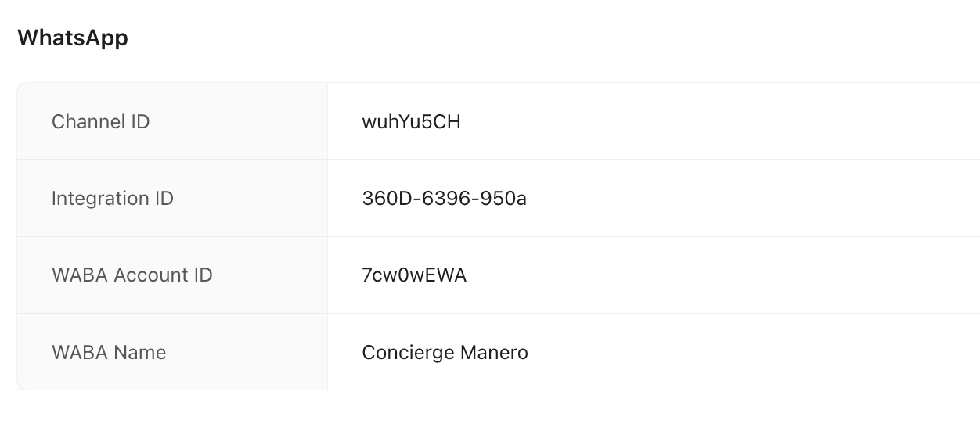Click the WhatsApp section heading

pyautogui.click(x=73, y=38)
